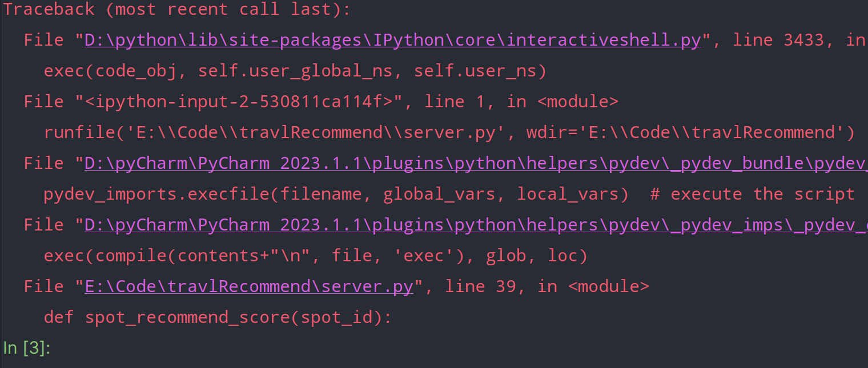Follow the E:\Code\travlRecommend\server.py link

(248, 286)
